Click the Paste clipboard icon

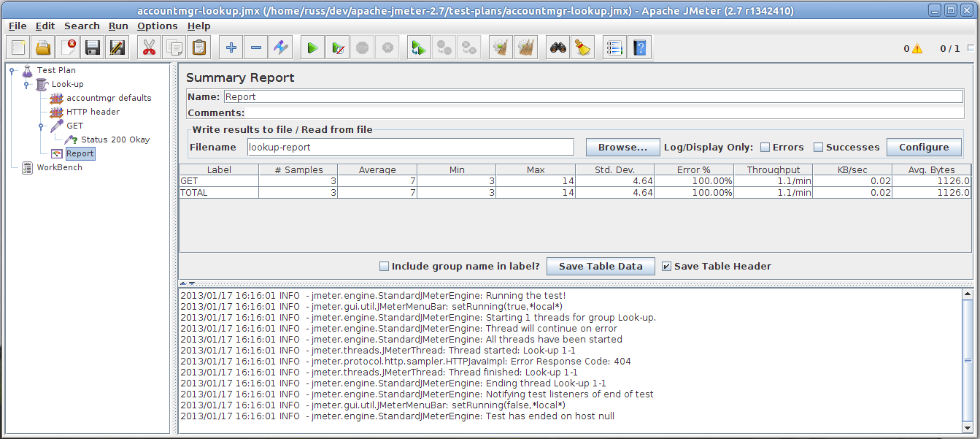[199, 48]
